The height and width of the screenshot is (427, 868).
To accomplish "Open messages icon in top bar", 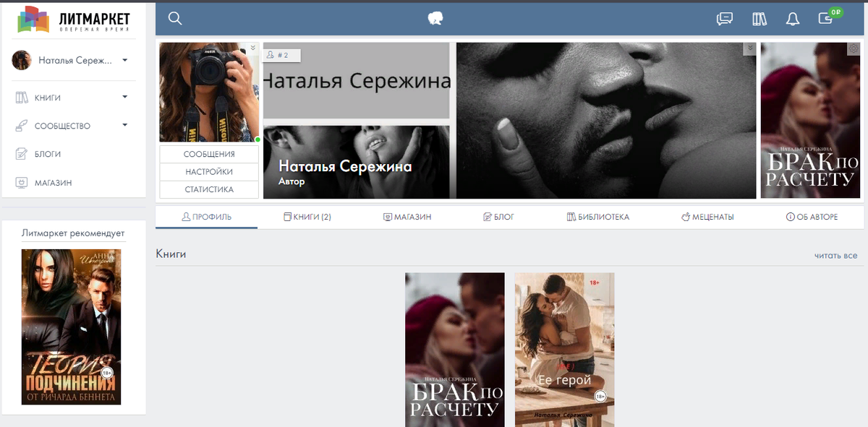I will 724,19.
